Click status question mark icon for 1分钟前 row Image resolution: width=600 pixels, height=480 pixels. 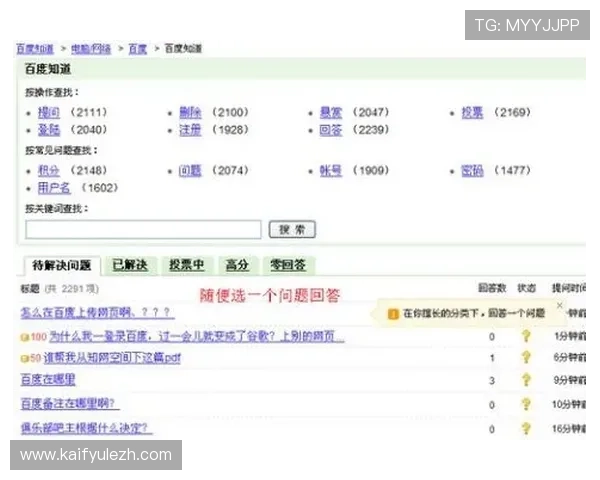click(x=526, y=336)
